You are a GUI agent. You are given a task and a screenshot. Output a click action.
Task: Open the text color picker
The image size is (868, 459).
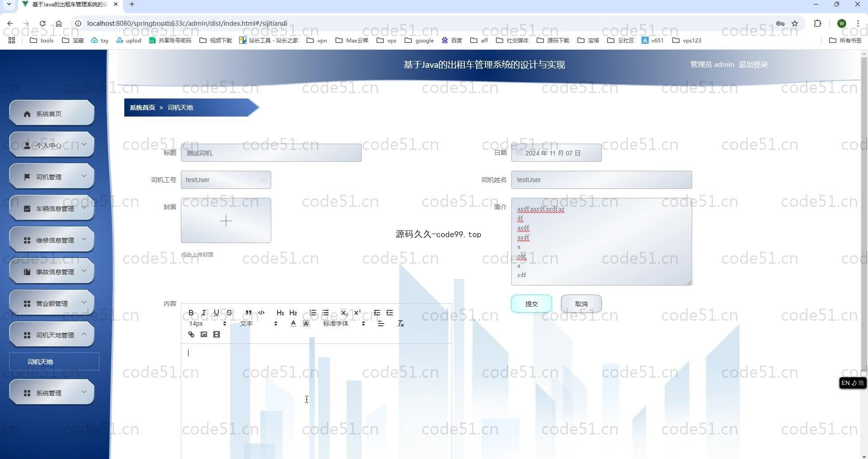(293, 323)
